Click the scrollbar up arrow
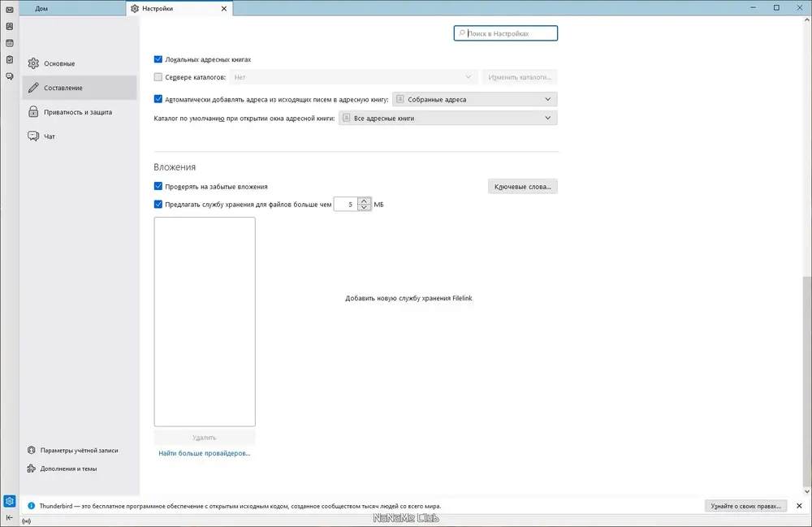The height and width of the screenshot is (527, 812). (x=807, y=20)
